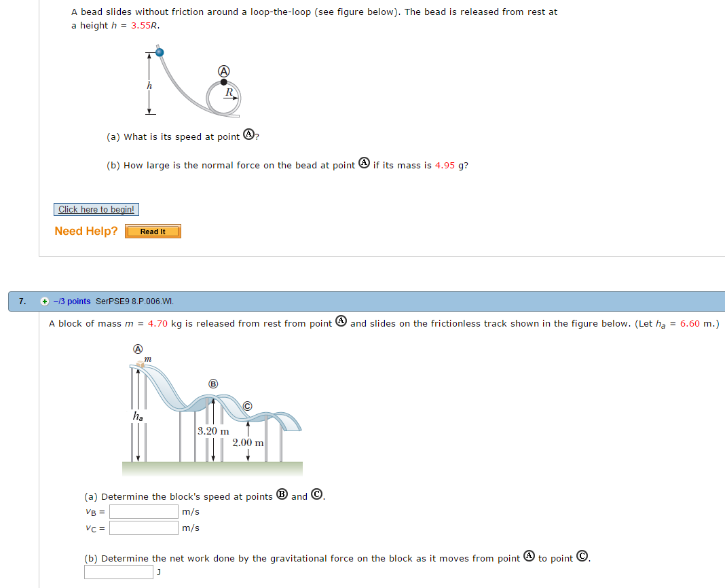Image resolution: width=725 pixels, height=588 pixels.
Task: Click the "Click here to begin!" button
Action: tap(96, 210)
